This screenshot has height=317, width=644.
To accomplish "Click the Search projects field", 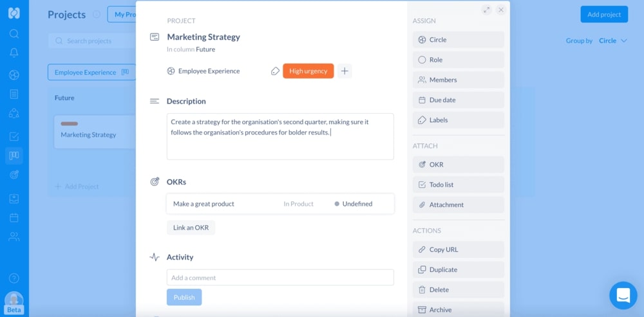I will coord(92,41).
